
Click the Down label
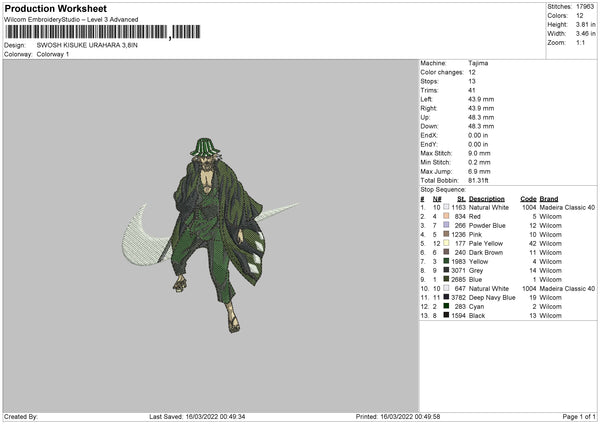point(429,126)
